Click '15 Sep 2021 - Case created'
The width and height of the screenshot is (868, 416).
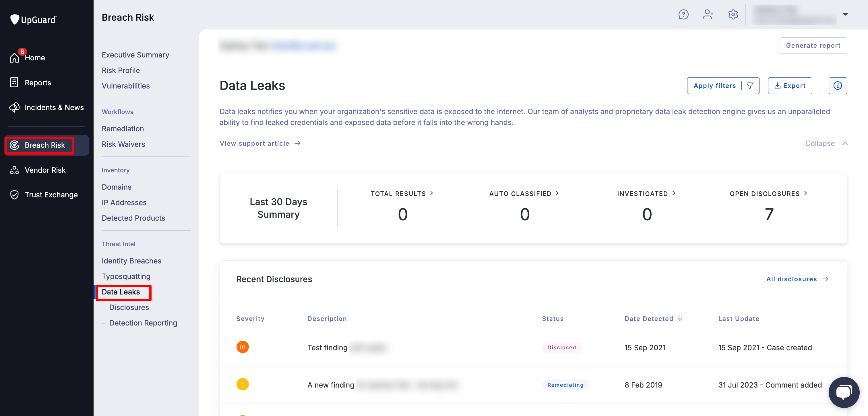765,348
